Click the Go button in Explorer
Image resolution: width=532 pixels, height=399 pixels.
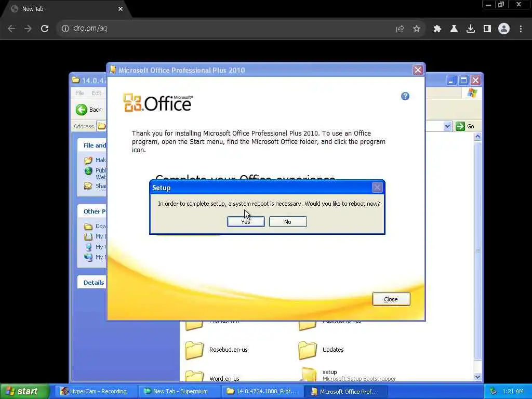[x=465, y=126]
